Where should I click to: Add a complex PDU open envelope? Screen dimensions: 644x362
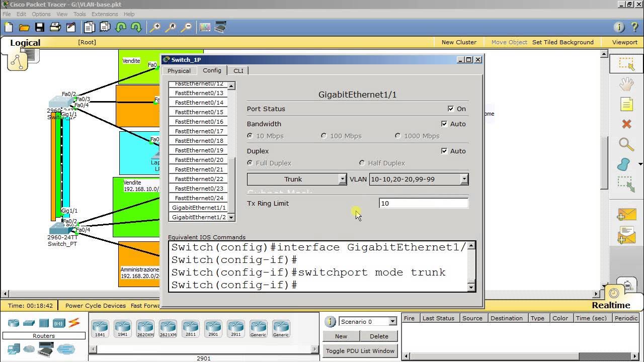coord(626,235)
